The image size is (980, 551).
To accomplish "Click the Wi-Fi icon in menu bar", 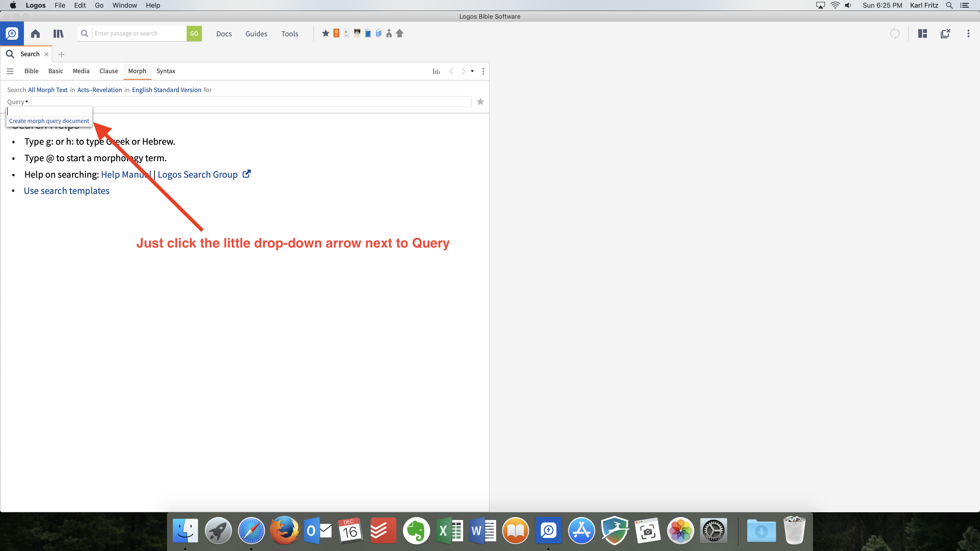I will coord(835,5).
